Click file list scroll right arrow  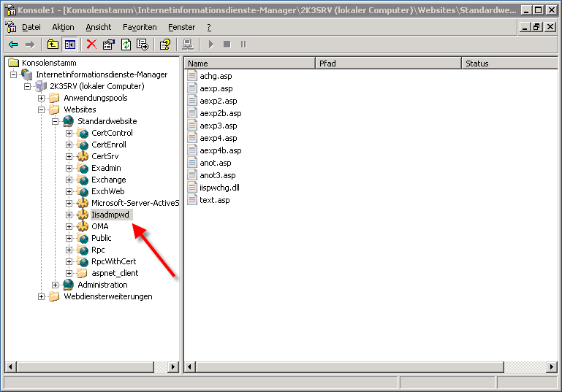point(552,366)
